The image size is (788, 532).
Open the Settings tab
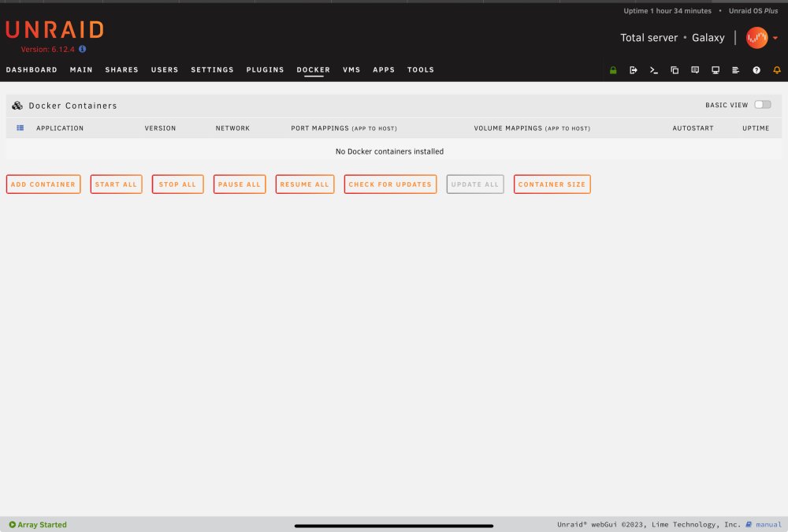click(212, 70)
